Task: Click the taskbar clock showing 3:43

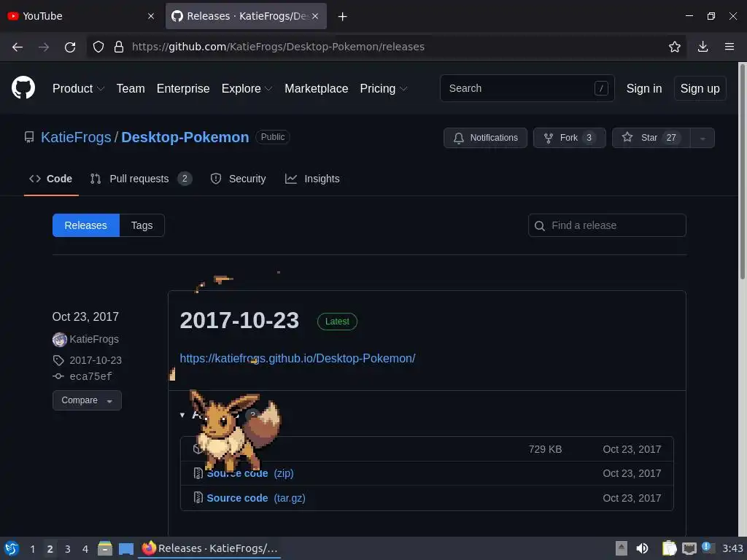Action: [x=732, y=548]
